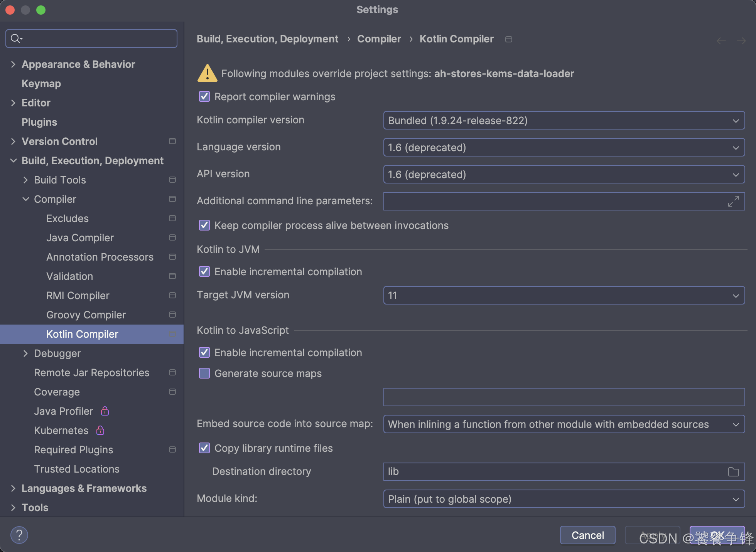Open the Plugins settings page

coord(39,122)
